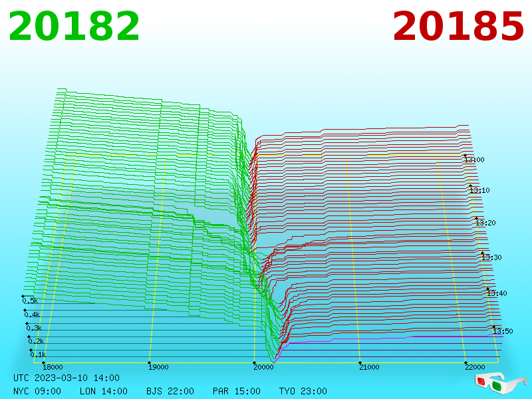Click the NYC 09:00 time
The width and height of the screenshot is (532, 399).
pyautogui.click(x=37, y=391)
